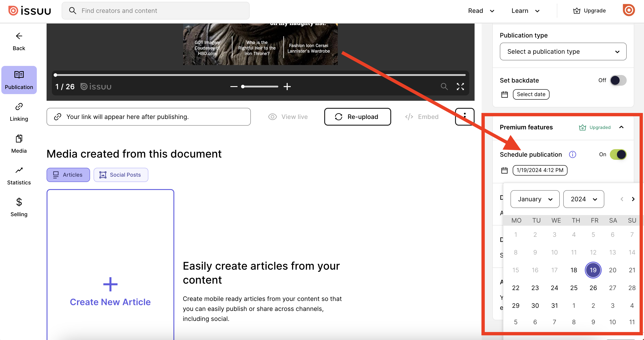Click the viewer search magnifier icon

point(444,87)
